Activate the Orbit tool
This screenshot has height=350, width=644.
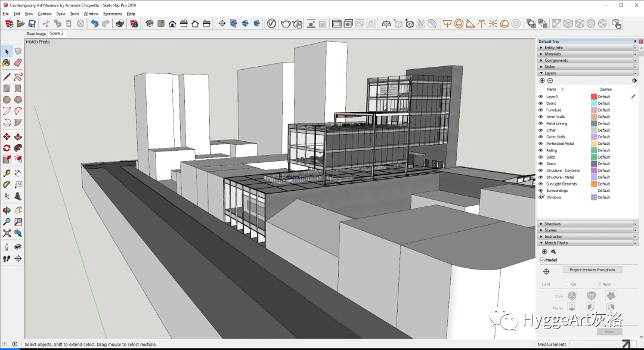[7, 210]
